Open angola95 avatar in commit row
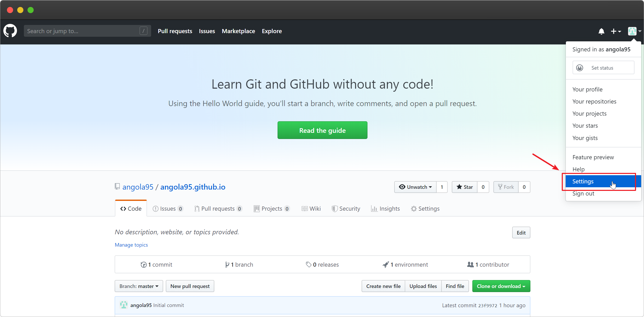The width and height of the screenshot is (644, 317). [x=124, y=305]
